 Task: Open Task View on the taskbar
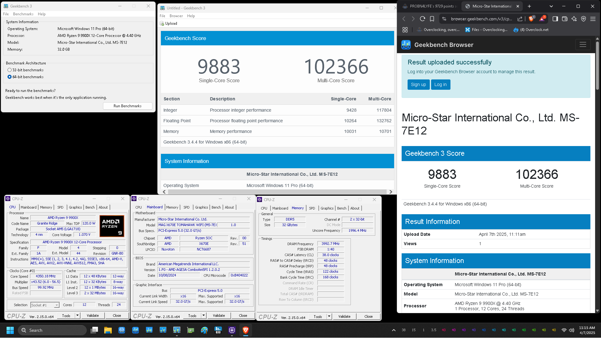tap(94, 330)
